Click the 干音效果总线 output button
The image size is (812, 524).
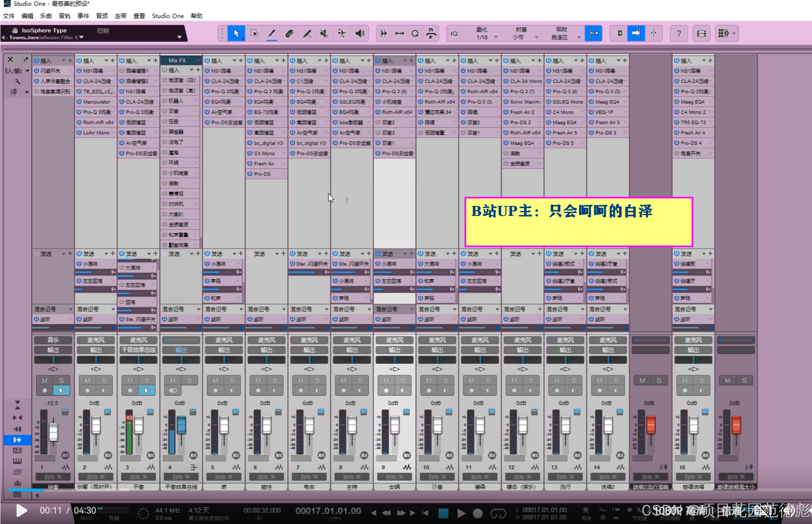click(x=138, y=350)
